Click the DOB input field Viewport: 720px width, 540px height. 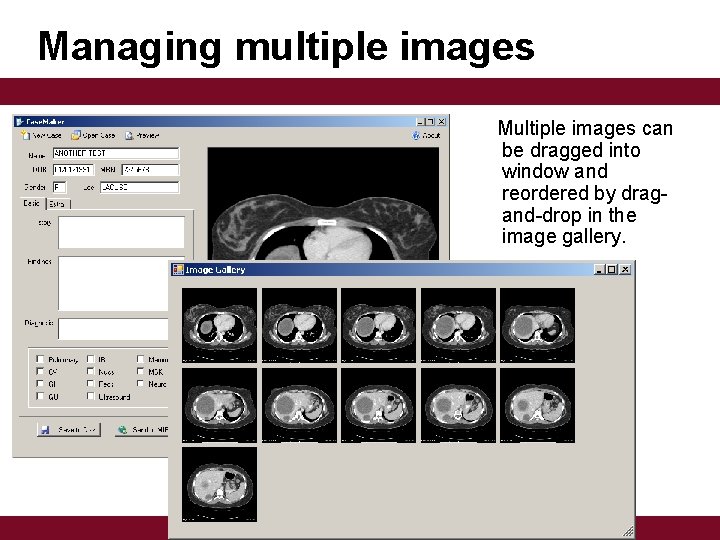click(73, 170)
